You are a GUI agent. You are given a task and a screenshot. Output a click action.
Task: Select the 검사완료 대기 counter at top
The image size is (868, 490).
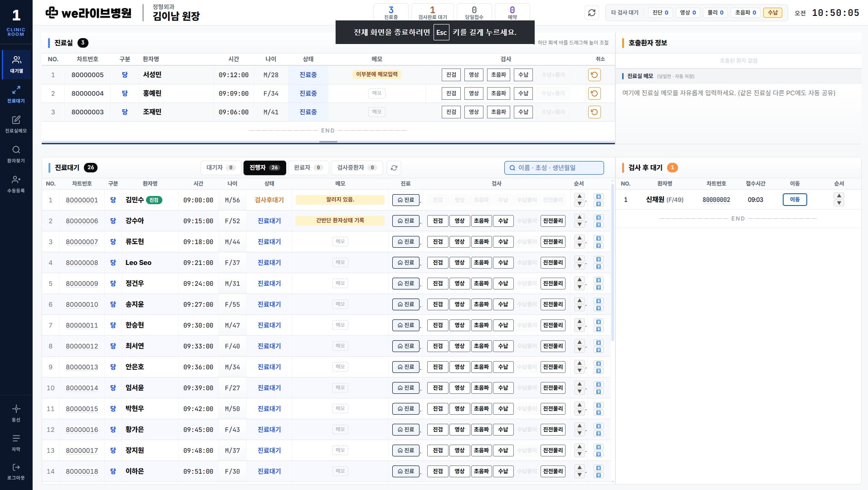pyautogui.click(x=433, y=13)
